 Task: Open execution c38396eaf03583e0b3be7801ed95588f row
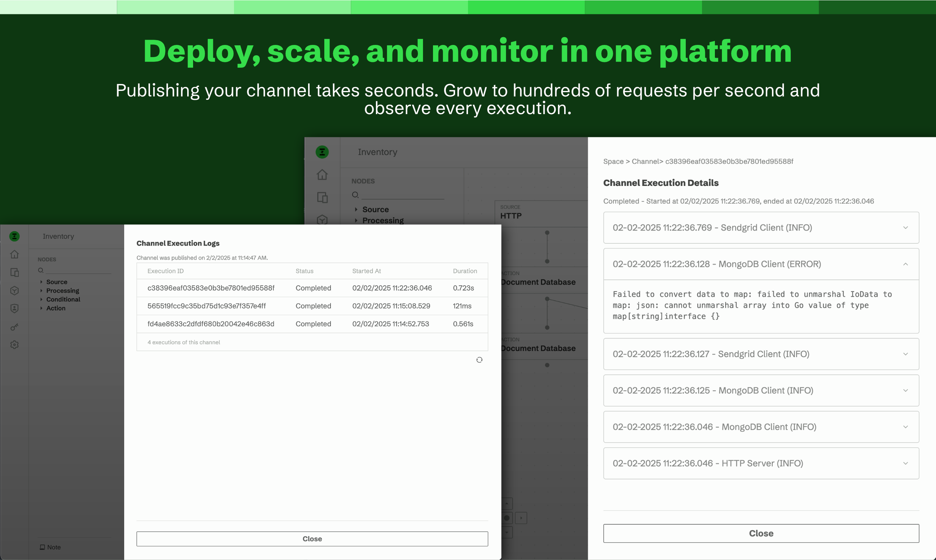click(312, 288)
